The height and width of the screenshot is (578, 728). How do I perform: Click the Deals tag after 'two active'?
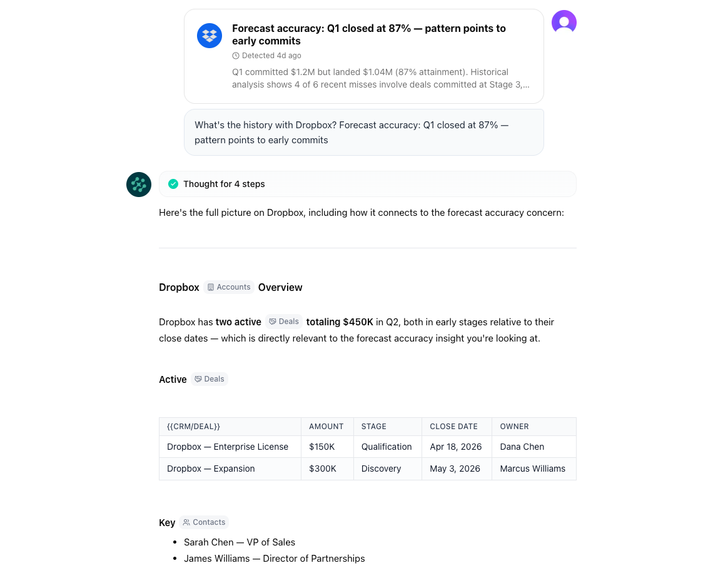tap(283, 321)
